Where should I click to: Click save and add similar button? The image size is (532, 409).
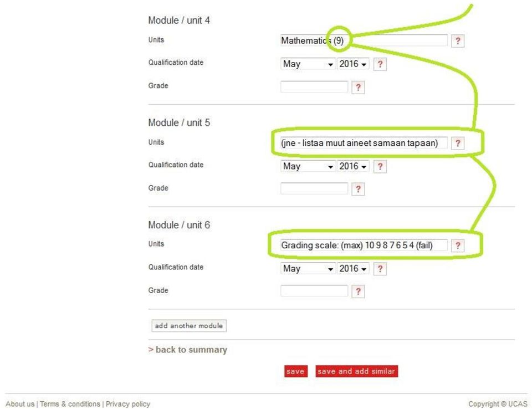[x=356, y=371]
